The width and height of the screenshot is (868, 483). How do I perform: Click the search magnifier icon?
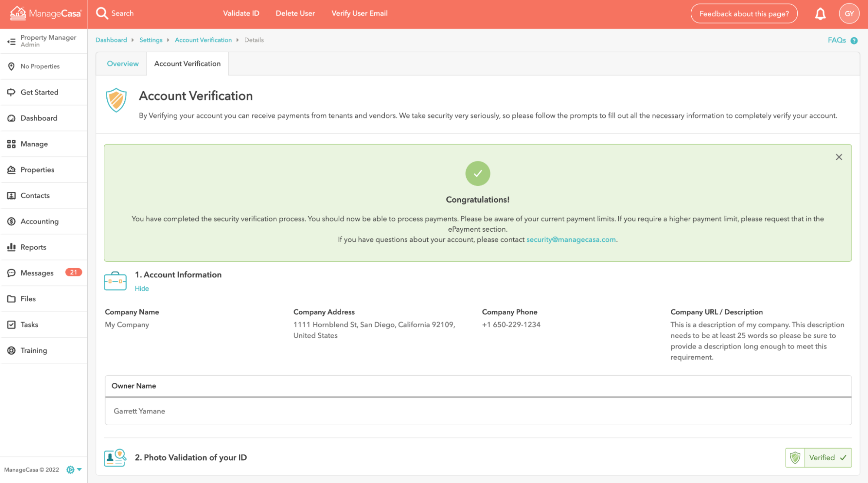point(102,13)
